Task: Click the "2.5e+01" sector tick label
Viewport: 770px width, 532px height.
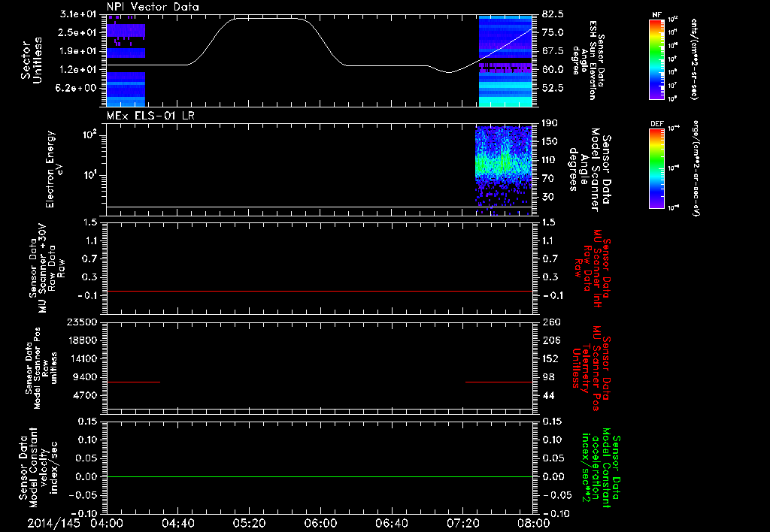Action: tap(78, 32)
